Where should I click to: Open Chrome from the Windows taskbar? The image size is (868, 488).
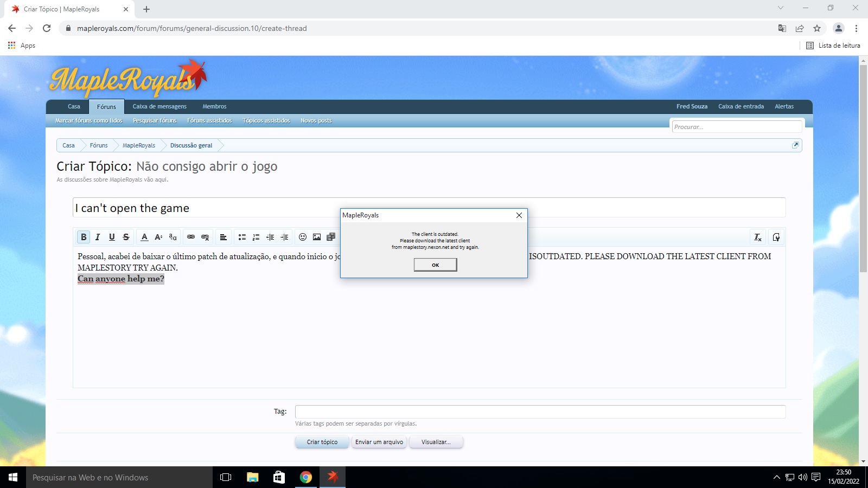pyautogui.click(x=306, y=477)
